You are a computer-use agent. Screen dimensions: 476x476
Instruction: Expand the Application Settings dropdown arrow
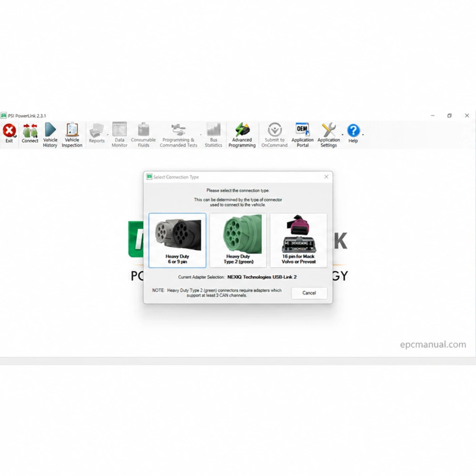342,135
